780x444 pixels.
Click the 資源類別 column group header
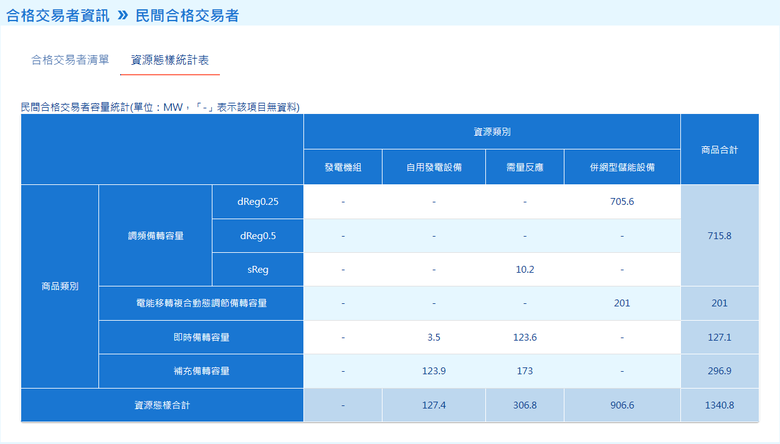(x=492, y=132)
